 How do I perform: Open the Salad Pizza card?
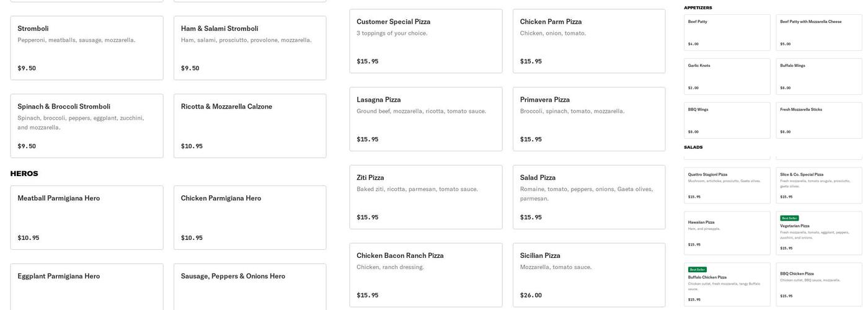[589, 197]
